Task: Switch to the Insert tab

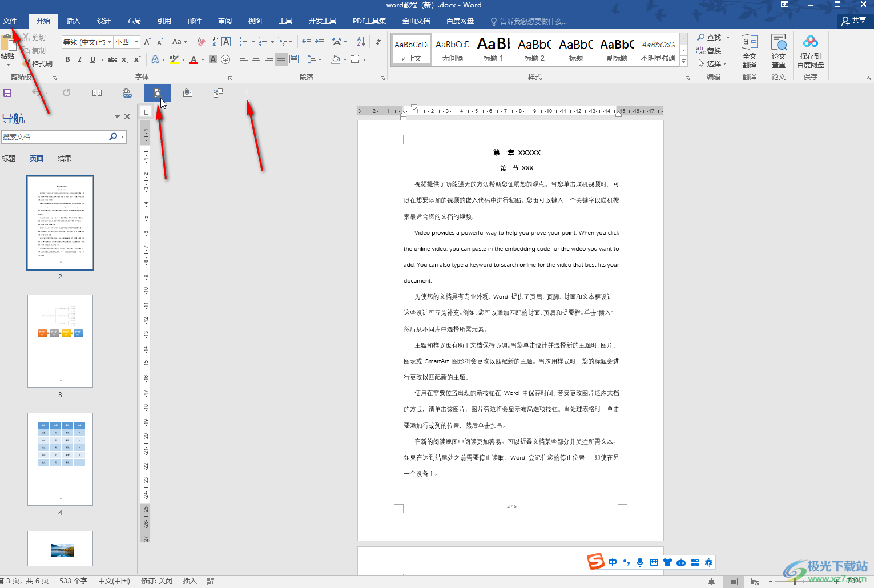Action: (x=73, y=21)
